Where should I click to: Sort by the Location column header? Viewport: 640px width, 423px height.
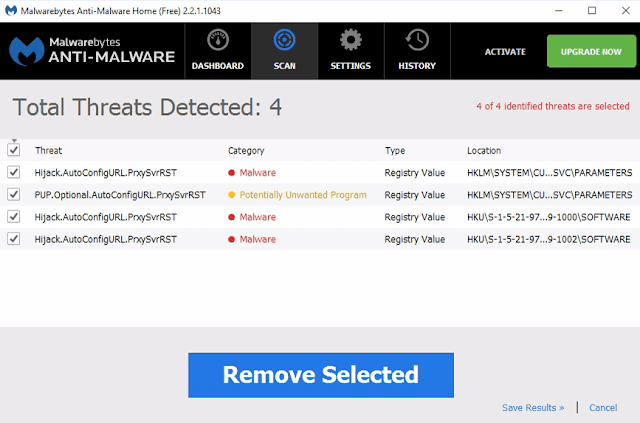click(x=484, y=151)
